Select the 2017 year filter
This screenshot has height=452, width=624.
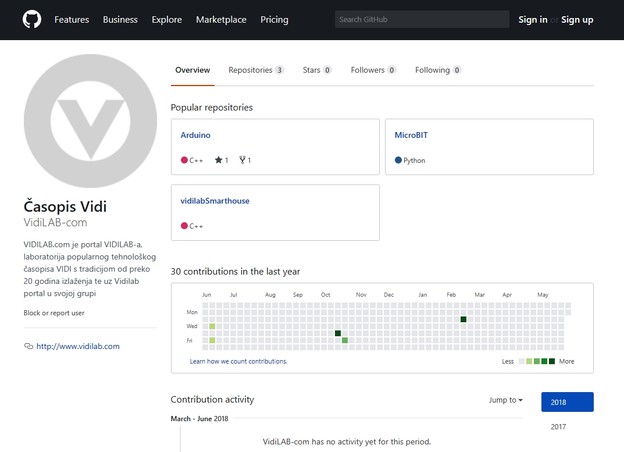pos(558,427)
